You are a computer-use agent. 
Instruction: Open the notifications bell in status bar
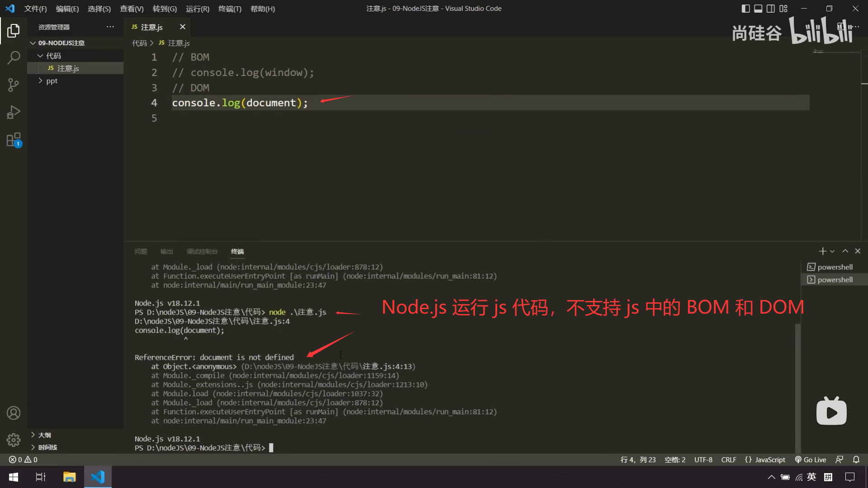tap(856, 460)
